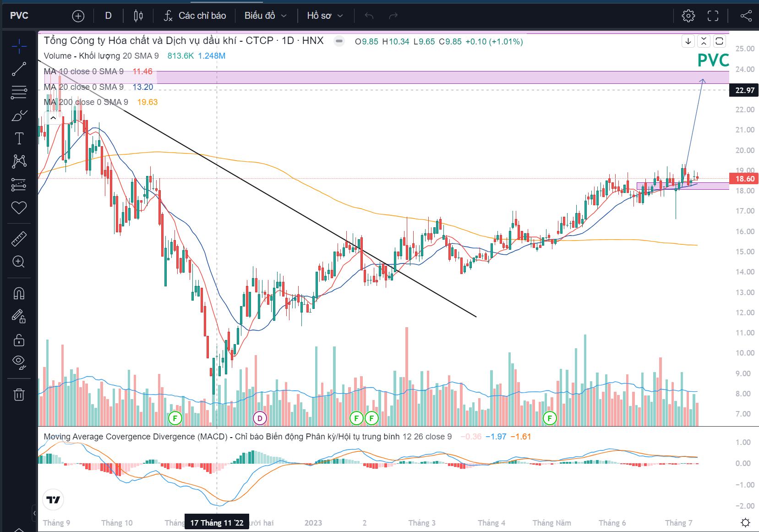The image size is (759, 532).
Task: Click the TradingView logo
Action: pos(53,499)
